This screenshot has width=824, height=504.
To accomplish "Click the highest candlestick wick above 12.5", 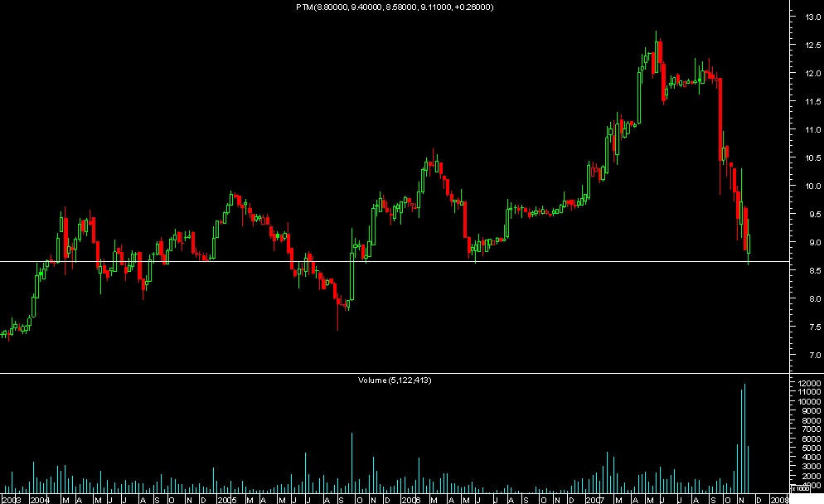I will (656, 36).
